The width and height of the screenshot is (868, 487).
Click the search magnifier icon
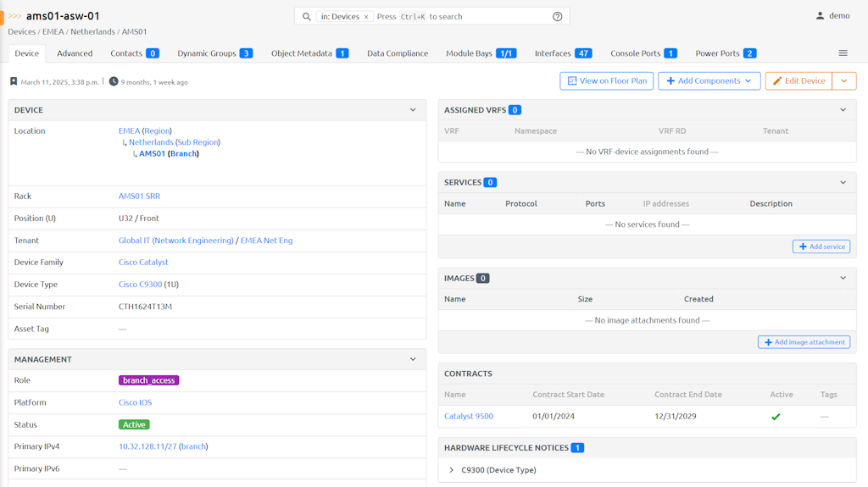coord(307,16)
